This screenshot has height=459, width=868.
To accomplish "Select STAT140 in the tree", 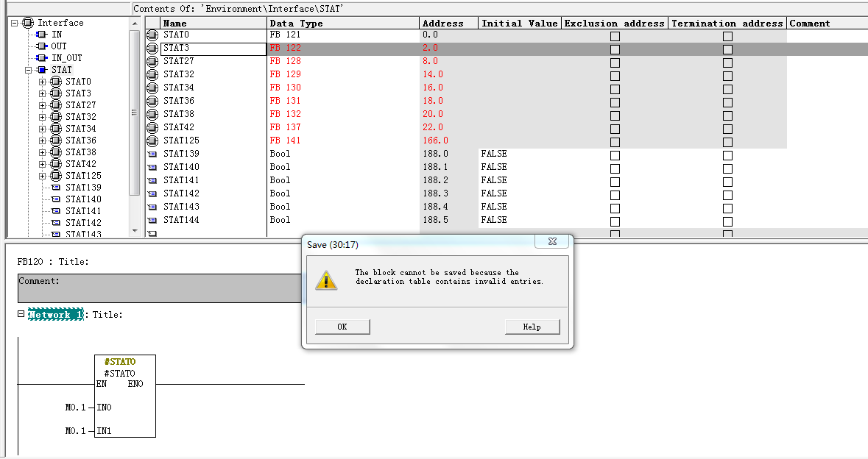I will [x=84, y=199].
